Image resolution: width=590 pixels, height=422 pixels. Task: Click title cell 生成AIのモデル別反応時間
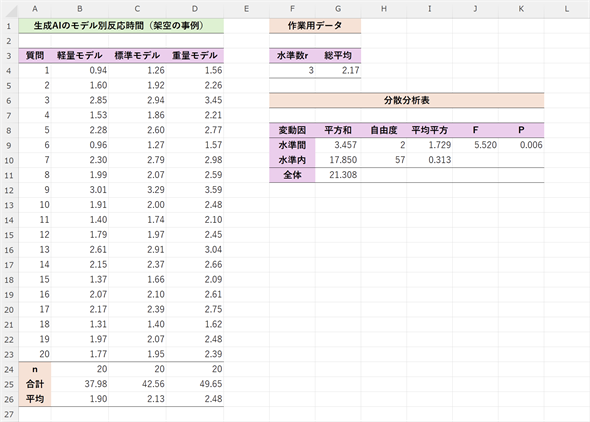121,26
